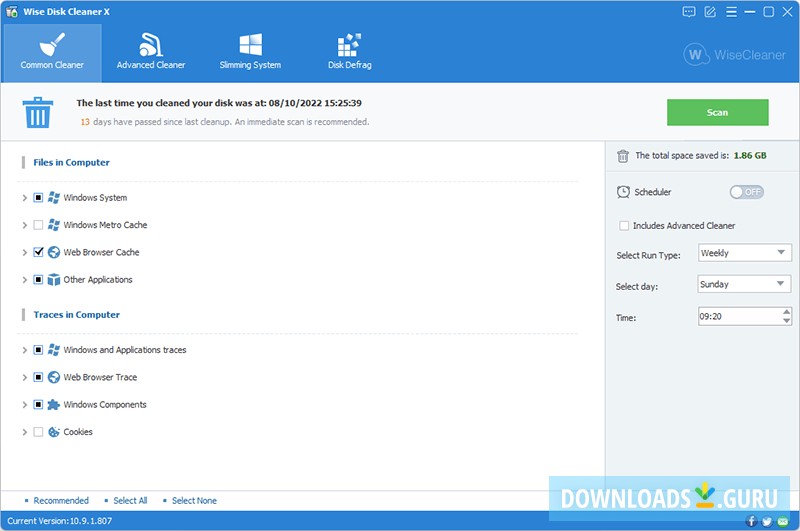Viewport: 800px width, 531px height.
Task: Click the Scheduler clock icon
Action: tap(623, 192)
